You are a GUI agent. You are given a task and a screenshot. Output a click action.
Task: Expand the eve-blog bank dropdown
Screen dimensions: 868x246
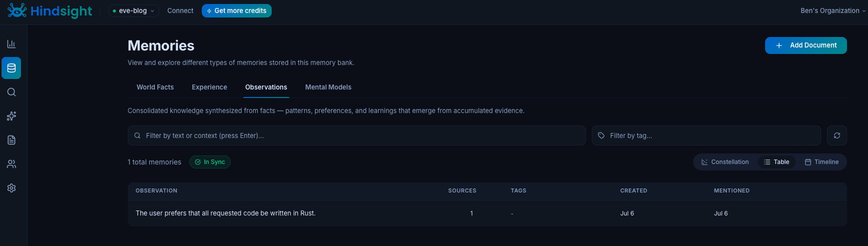(x=133, y=11)
